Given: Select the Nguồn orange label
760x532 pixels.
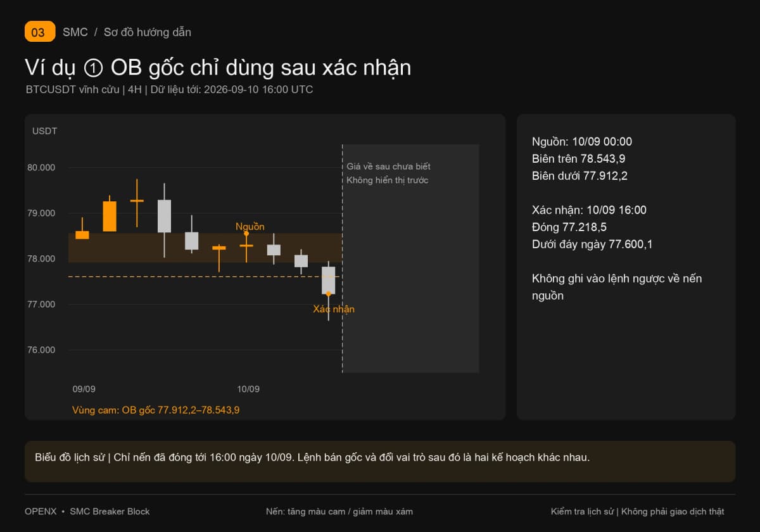Looking at the screenshot, I should point(250,226).
